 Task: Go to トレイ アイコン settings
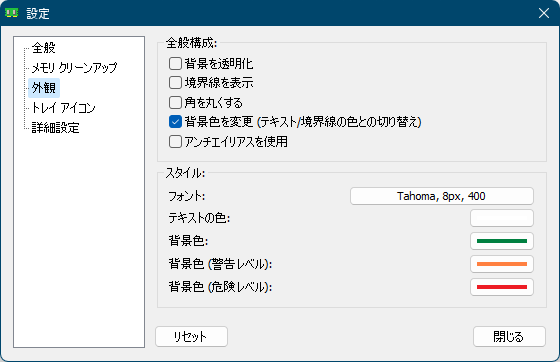point(63,108)
